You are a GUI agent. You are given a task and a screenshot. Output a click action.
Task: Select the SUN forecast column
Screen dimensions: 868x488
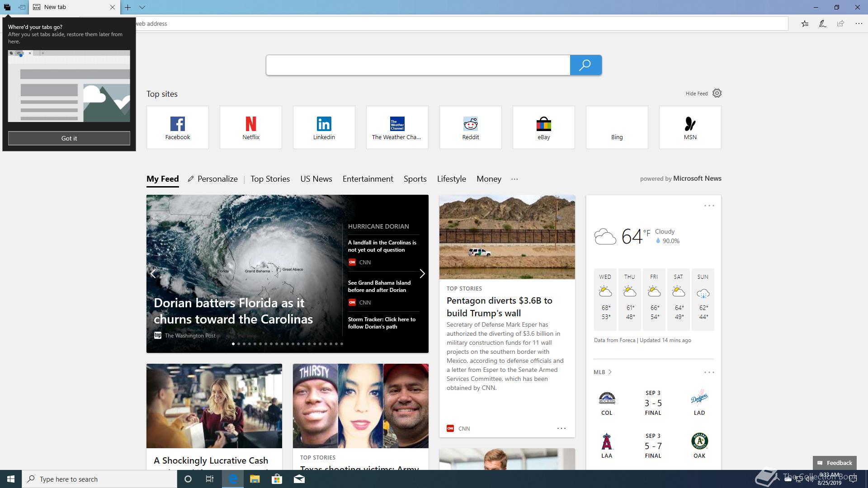point(703,299)
